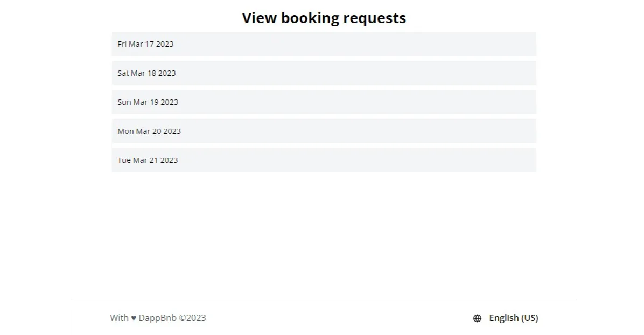Image resolution: width=644 pixels, height=335 pixels.
Task: Open the Sun Mar 19 2023 request row
Action: click(324, 102)
